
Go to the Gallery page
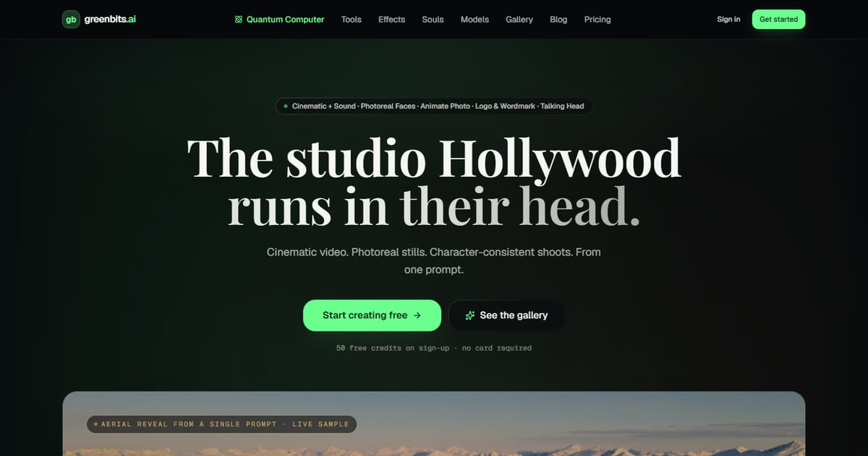[519, 20]
